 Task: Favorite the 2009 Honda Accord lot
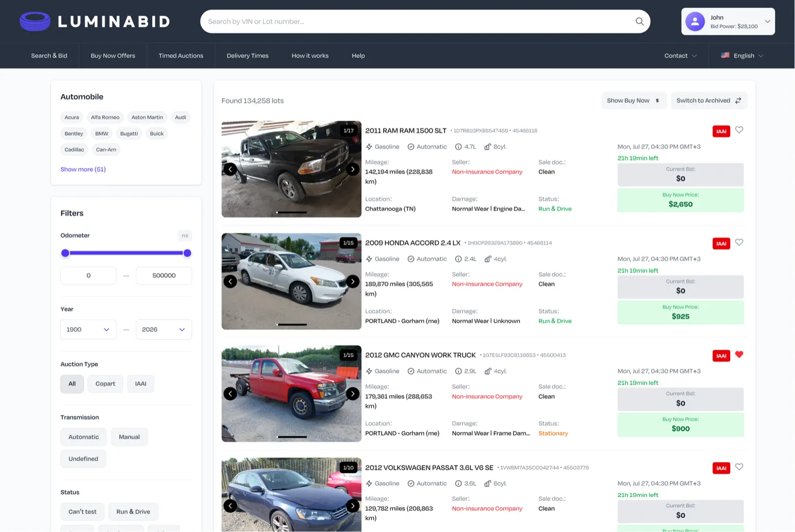739,242
